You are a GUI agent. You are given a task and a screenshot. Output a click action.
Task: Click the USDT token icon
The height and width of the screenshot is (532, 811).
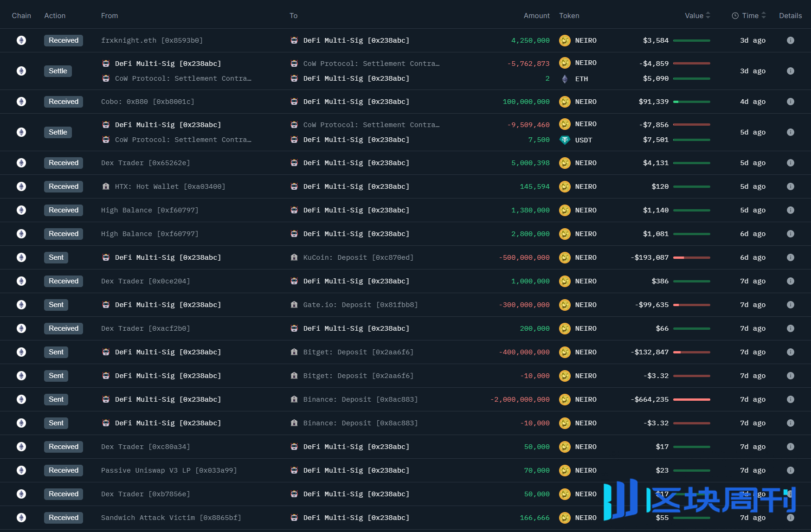pyautogui.click(x=565, y=140)
